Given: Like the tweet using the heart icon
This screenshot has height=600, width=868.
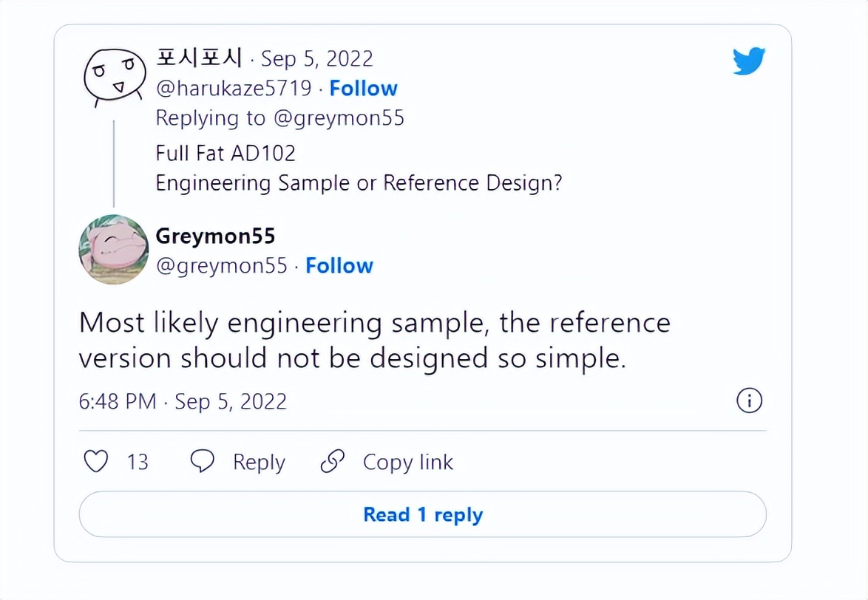Looking at the screenshot, I should coord(95,461).
